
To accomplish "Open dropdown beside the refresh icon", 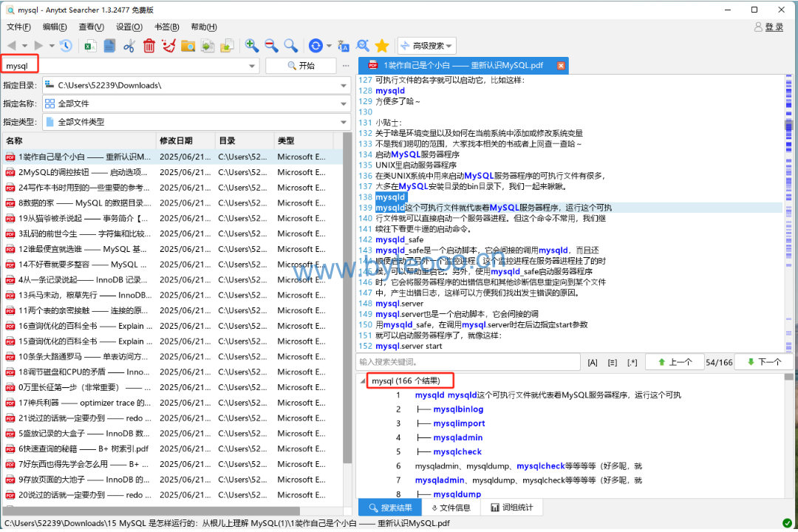I will [329, 46].
